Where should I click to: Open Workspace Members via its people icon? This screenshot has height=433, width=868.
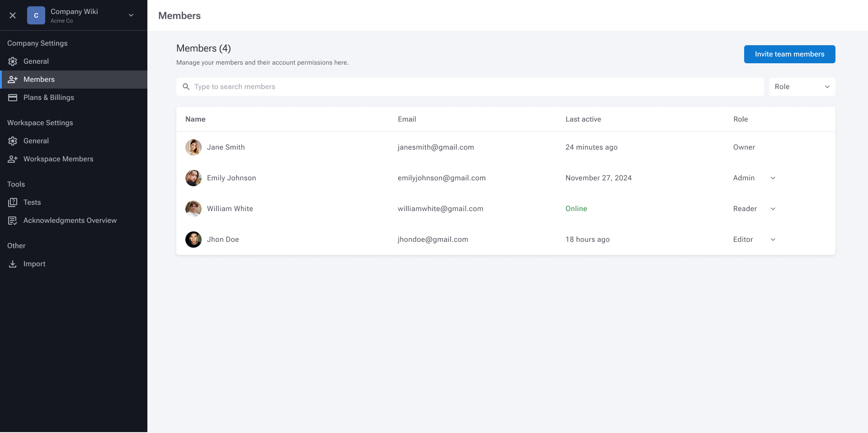coord(13,159)
